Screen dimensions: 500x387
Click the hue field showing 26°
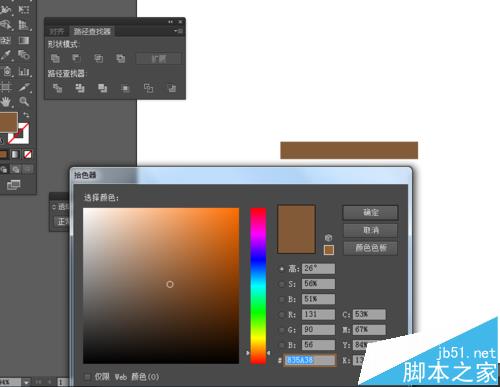pos(318,269)
